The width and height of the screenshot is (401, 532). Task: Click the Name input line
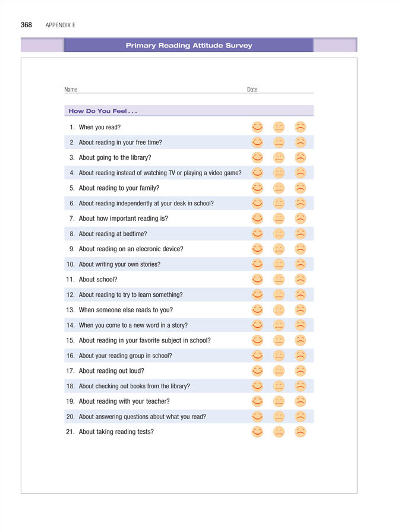(160, 90)
